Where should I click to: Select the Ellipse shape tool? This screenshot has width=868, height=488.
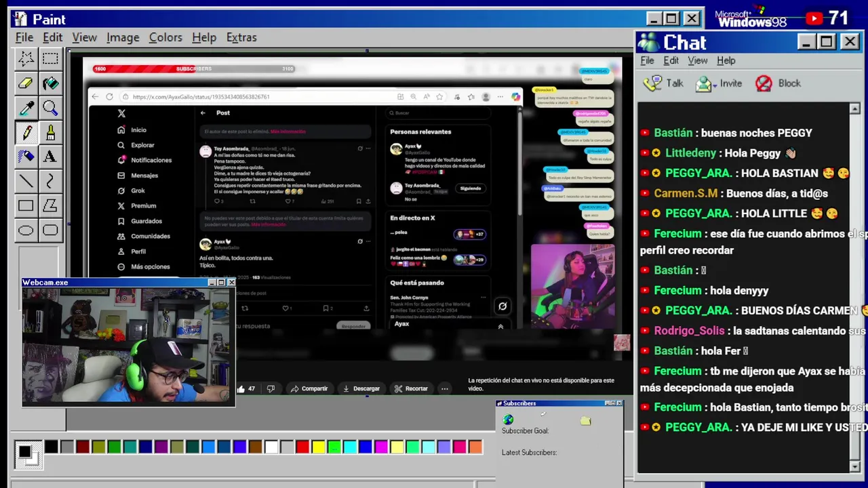coord(26,230)
